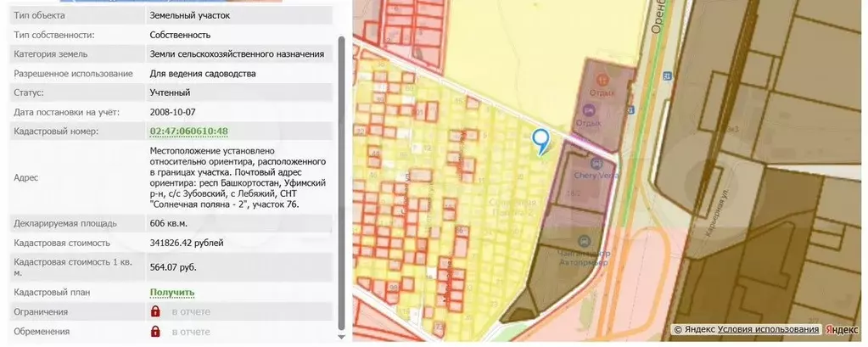868x347 pixels.
Task: Click the Получить cadastral plan link
Action: [x=172, y=292]
